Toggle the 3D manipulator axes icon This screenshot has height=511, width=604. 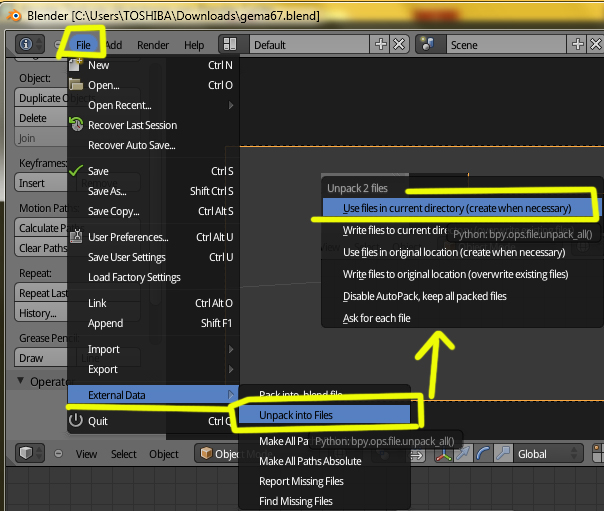tap(443, 454)
